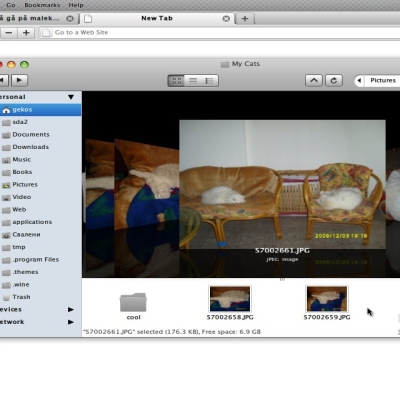Switch to icon view mode
This screenshot has height=400, width=400.
click(x=176, y=81)
